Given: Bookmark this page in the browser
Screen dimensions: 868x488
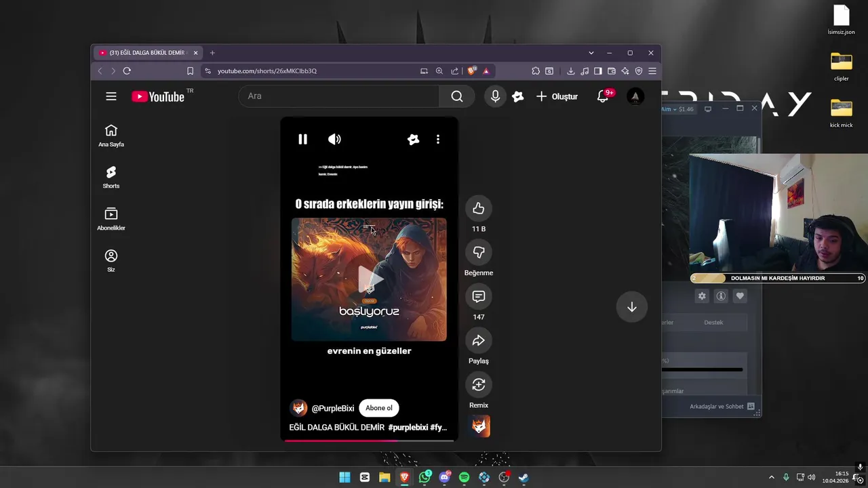Looking at the screenshot, I should click(190, 70).
